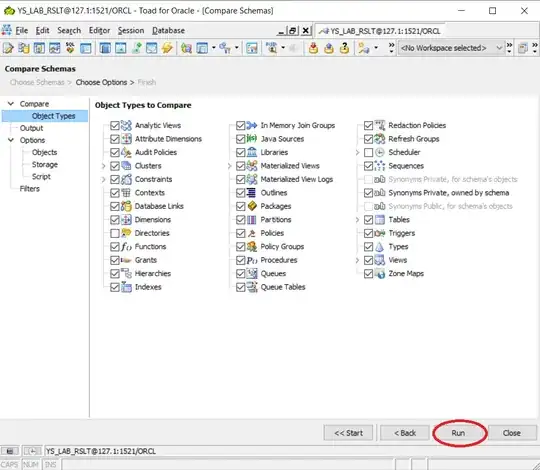Open the Database menu
This screenshot has height=470, width=540.
click(168, 31)
